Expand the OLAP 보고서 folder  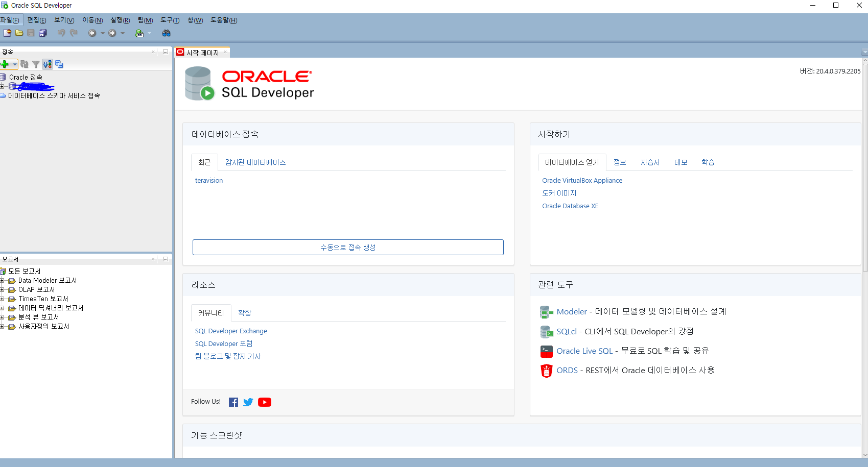2,290
